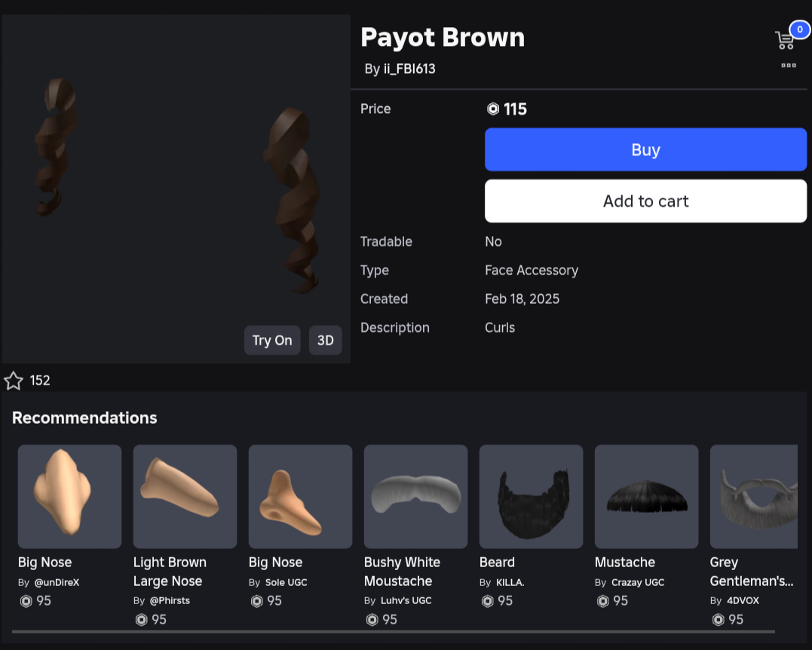Click the Try On button
The image size is (812, 650).
[272, 340]
